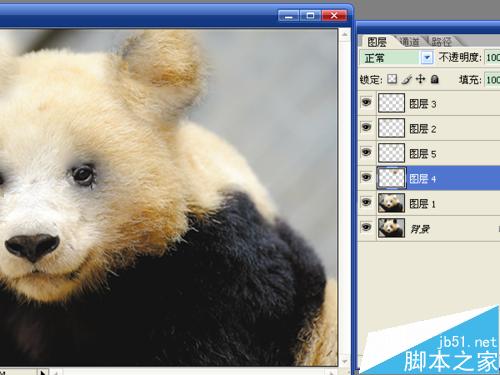Screen dimensions: 500x375
Task: Maximize the panda image window
Action: pyautogui.click(x=310, y=16)
